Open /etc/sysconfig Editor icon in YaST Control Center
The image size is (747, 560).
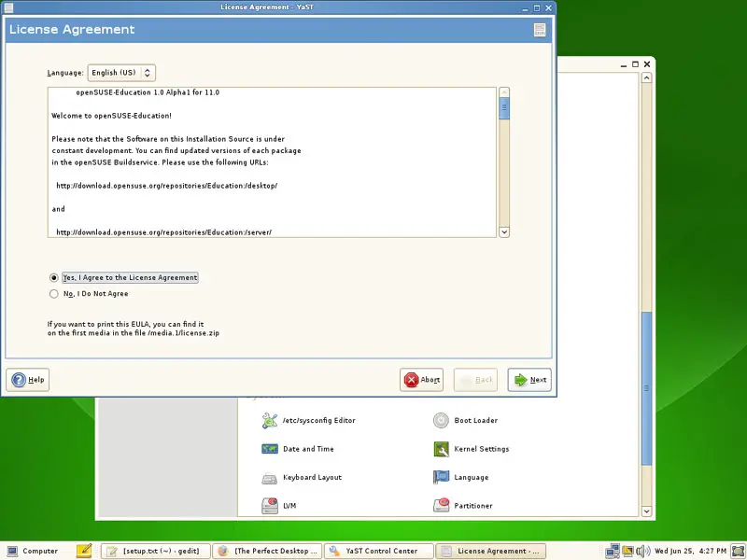pos(270,421)
